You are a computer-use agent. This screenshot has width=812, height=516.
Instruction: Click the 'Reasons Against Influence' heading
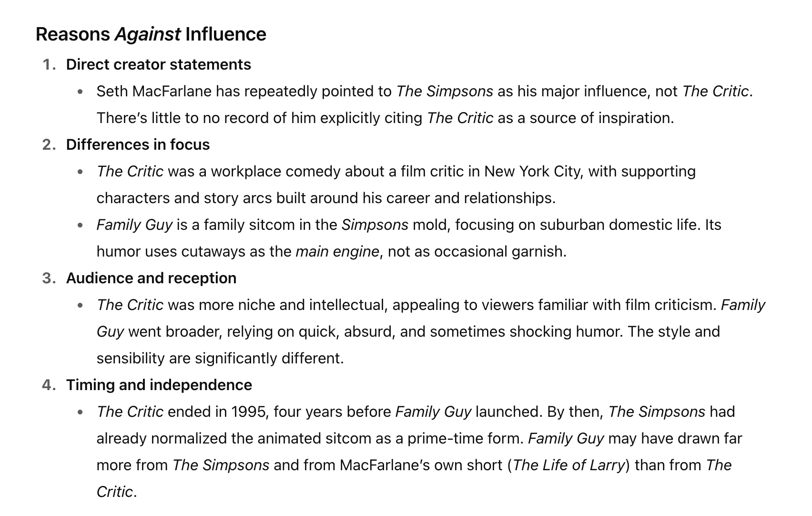click(151, 34)
